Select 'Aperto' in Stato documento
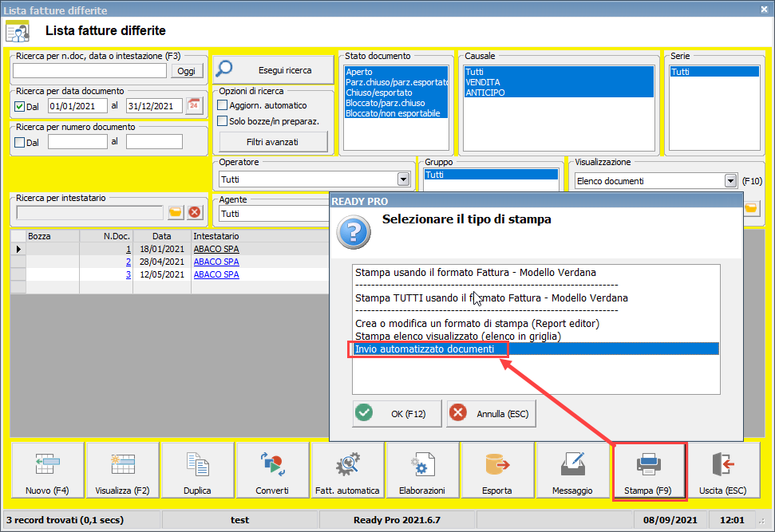 pos(397,72)
